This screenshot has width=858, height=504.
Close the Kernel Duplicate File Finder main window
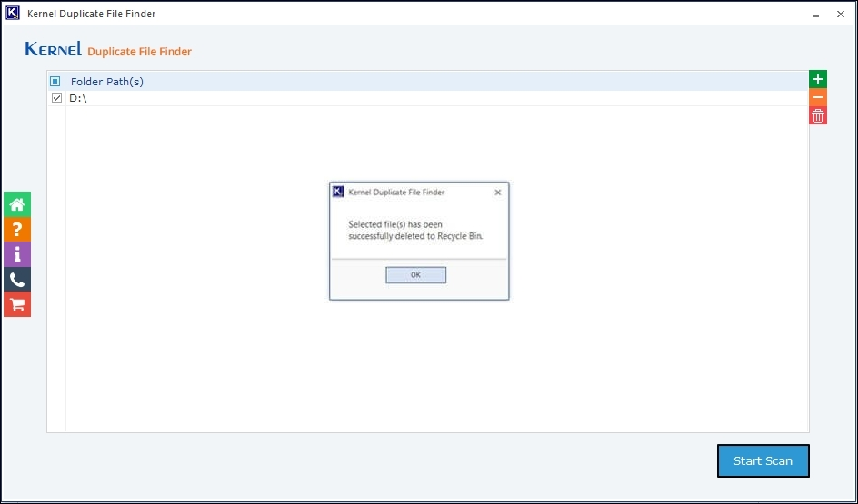coord(841,15)
